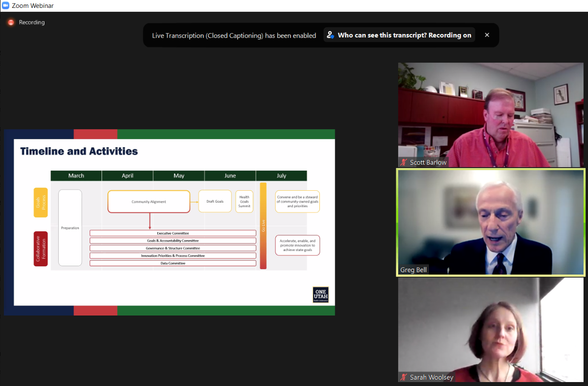Click the March column header on timeline
Image resolution: width=588 pixels, height=386 pixels.
point(76,176)
